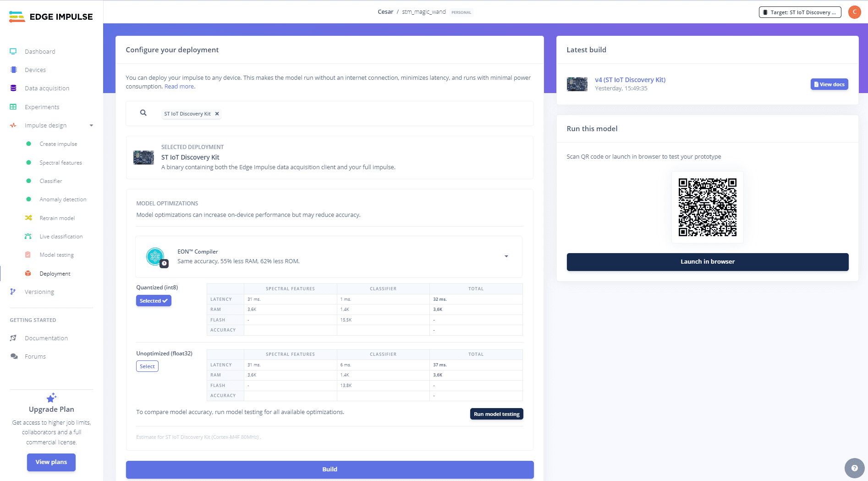Collapse the Impulse design menu arrow
The width and height of the screenshot is (868, 481).
click(x=91, y=125)
